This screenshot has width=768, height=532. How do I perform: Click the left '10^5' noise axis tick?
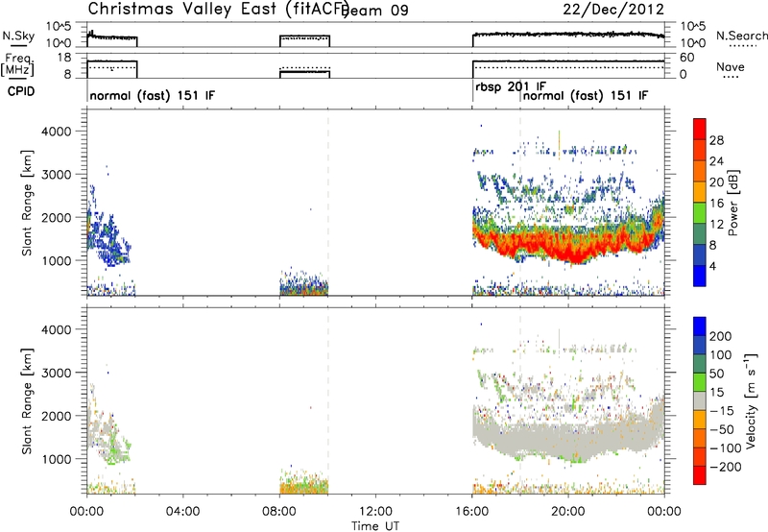(60, 26)
